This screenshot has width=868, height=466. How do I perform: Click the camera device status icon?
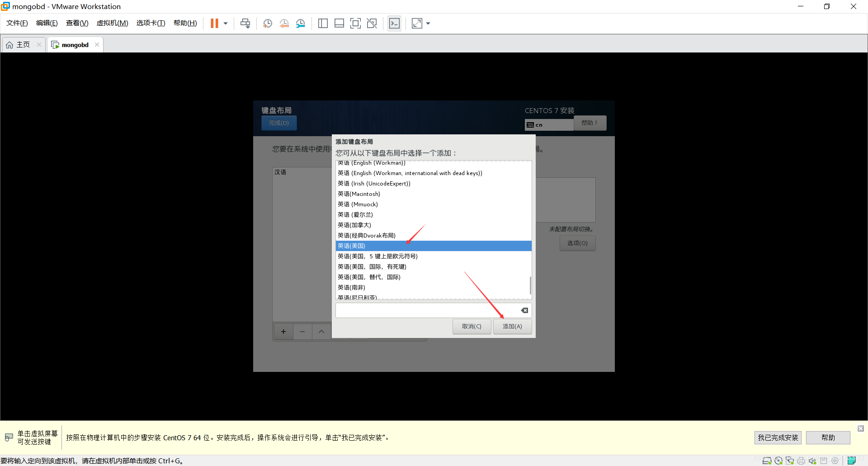835,461
